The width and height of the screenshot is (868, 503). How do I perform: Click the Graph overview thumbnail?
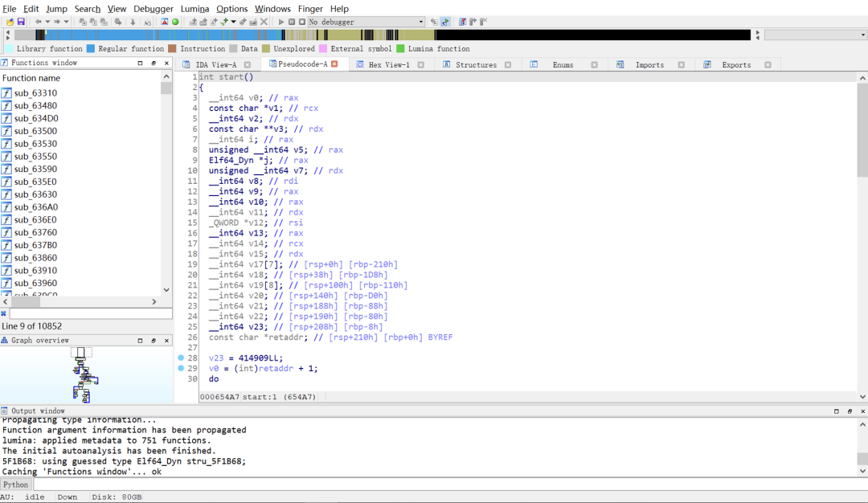(x=84, y=374)
